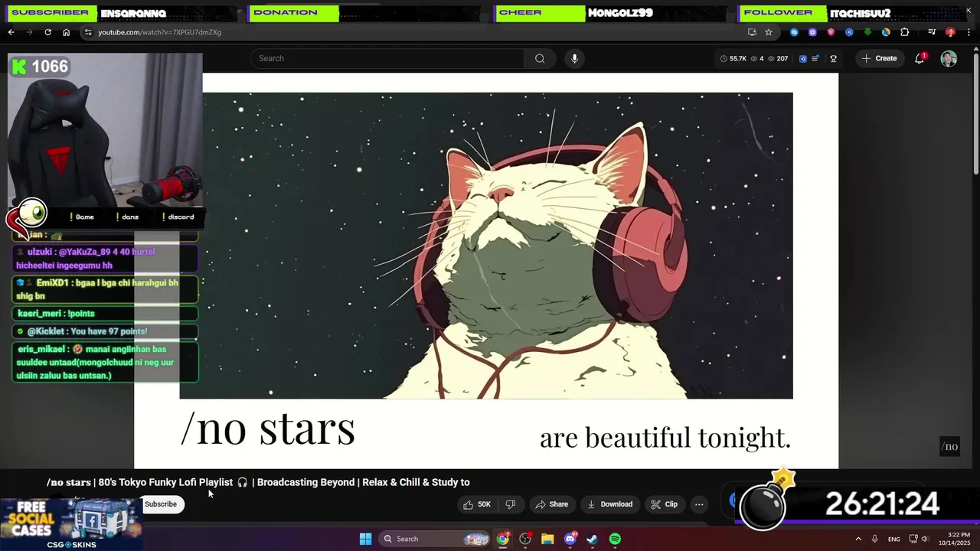This screenshot has height=551, width=980.
Task: Open the Extensions puzzle-piece menu
Action: coord(905,32)
